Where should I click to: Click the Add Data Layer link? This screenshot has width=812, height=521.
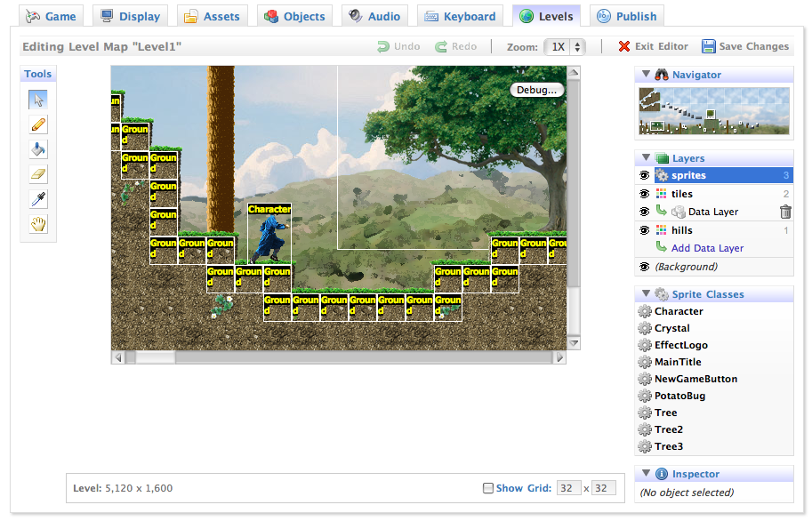point(707,248)
